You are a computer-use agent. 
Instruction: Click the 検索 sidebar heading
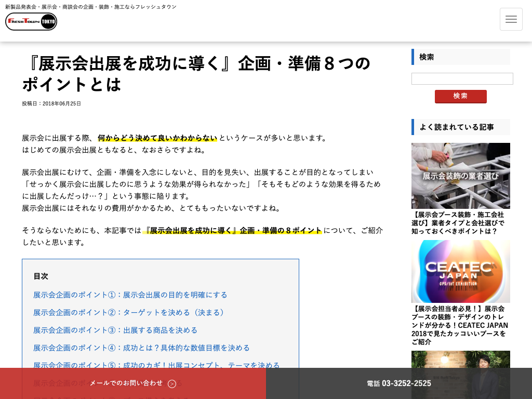461,57
